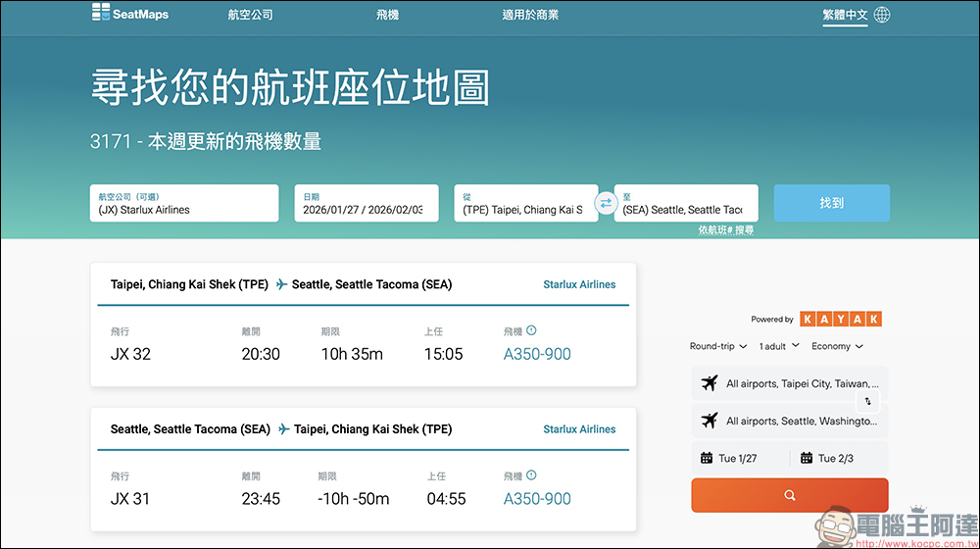This screenshot has width=980, height=549.
Task: Open Starlux Airlines link on JX 32 card
Action: pyautogui.click(x=579, y=284)
